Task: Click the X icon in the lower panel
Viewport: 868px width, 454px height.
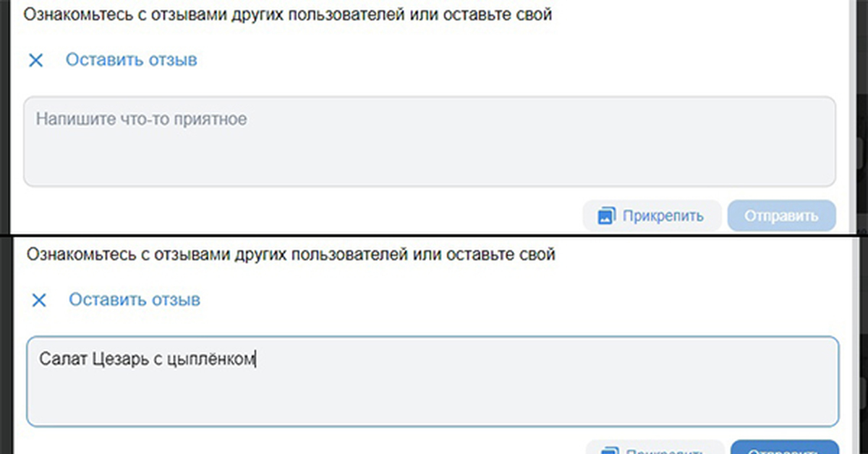Action: pyautogui.click(x=39, y=300)
